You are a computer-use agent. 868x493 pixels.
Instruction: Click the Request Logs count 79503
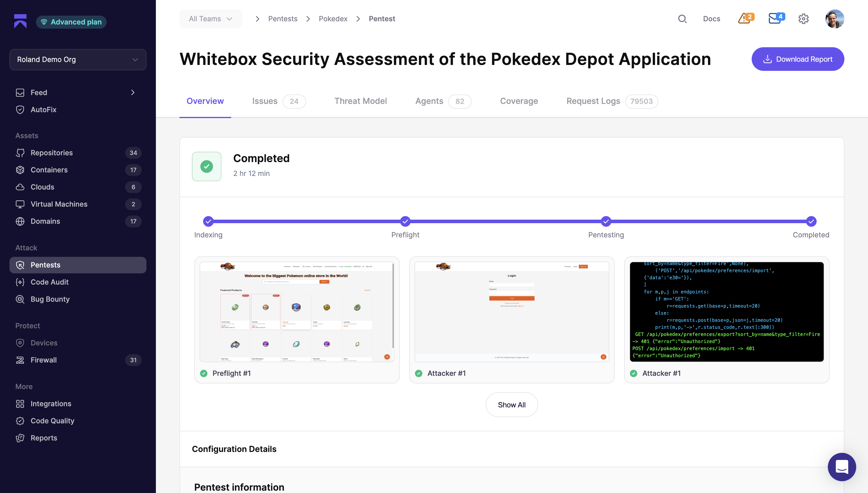point(641,101)
